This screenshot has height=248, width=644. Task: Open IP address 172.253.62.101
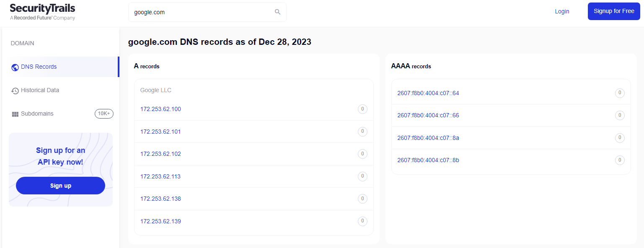tap(160, 132)
